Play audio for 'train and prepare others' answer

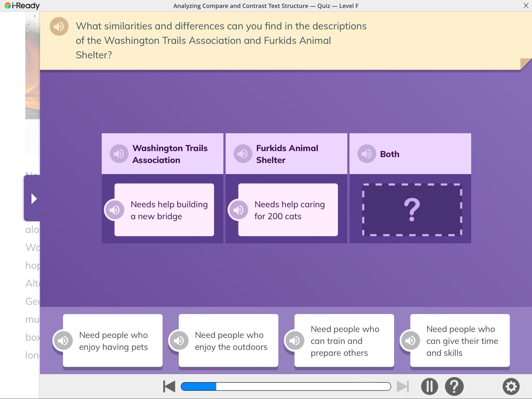pos(295,341)
